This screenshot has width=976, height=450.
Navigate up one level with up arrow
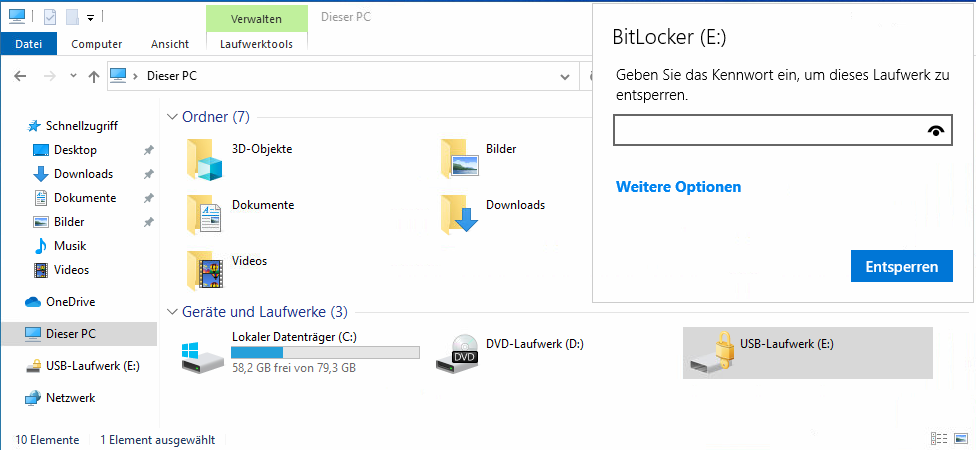point(94,77)
